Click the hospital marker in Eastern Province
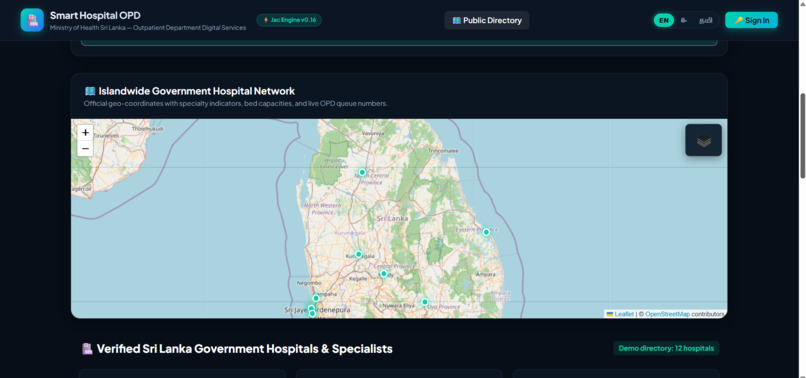 [x=486, y=232]
